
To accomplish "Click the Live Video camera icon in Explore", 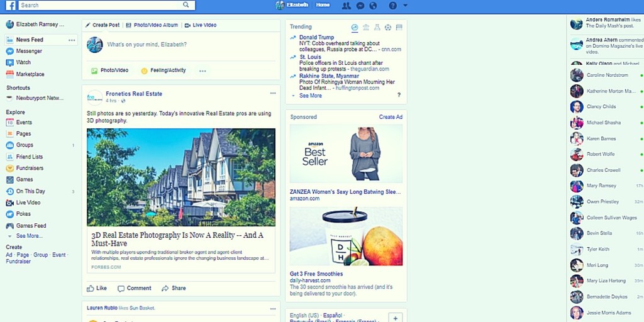I will tap(10, 203).
